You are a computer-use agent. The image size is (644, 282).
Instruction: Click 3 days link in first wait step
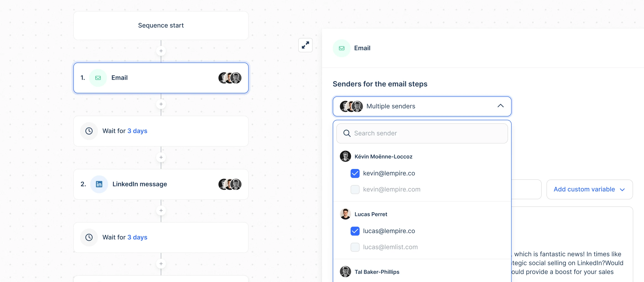pyautogui.click(x=137, y=131)
